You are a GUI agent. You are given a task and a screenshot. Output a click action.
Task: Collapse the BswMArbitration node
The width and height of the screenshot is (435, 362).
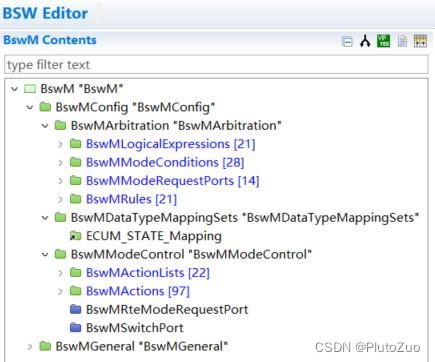pyautogui.click(x=45, y=126)
